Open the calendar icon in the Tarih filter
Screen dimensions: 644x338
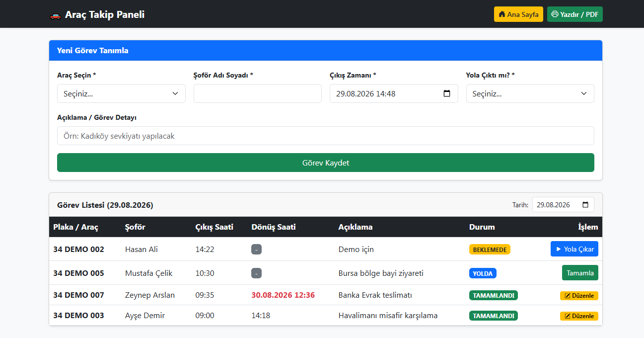coord(585,205)
